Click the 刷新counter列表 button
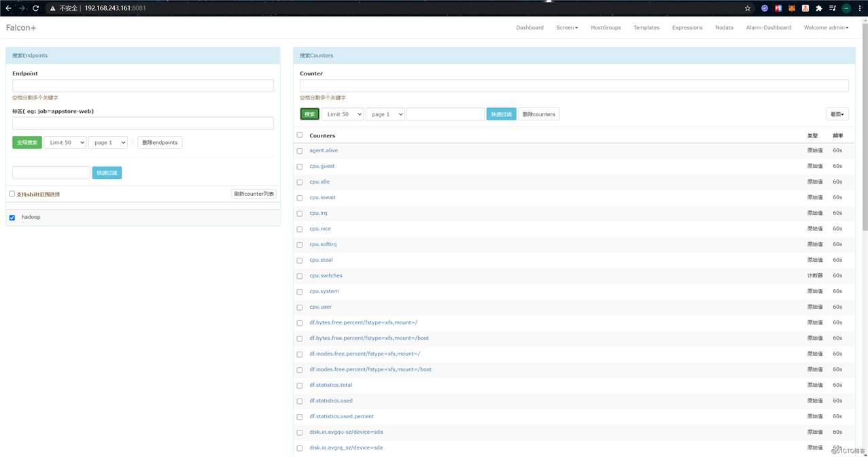This screenshot has height=457, width=868. (x=254, y=194)
